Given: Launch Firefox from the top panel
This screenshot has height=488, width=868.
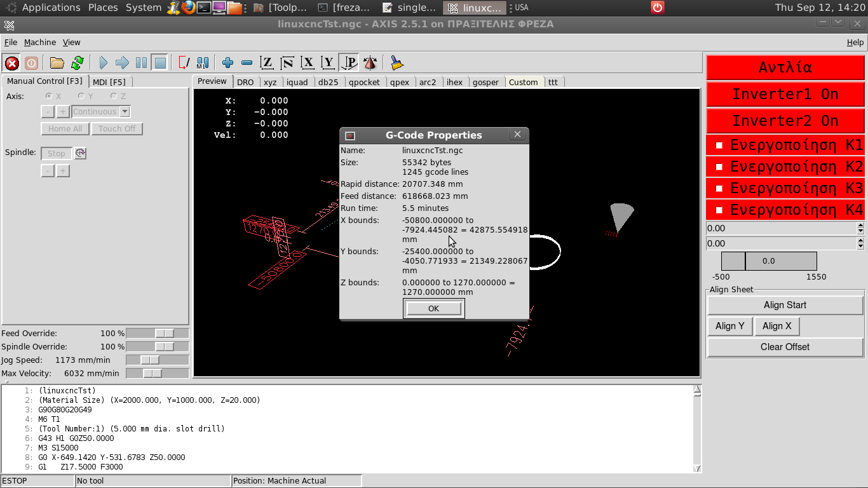Looking at the screenshot, I should tap(189, 8).
